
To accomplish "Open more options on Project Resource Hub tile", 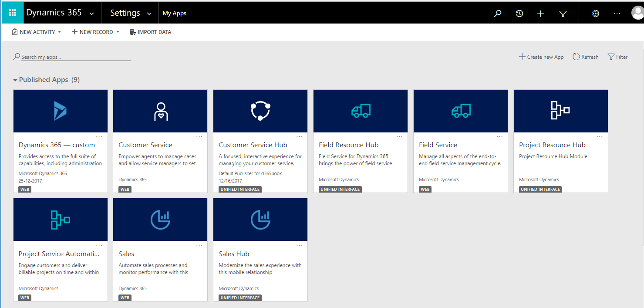I will pos(600,136).
